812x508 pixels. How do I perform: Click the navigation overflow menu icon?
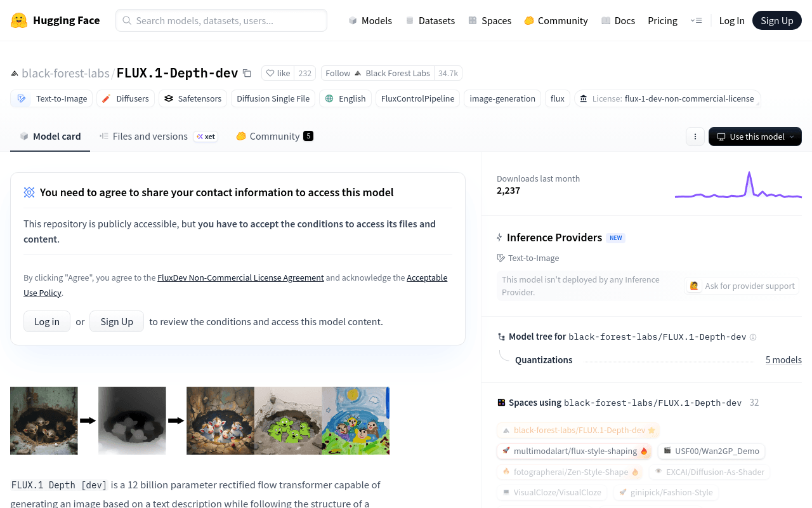click(x=697, y=20)
